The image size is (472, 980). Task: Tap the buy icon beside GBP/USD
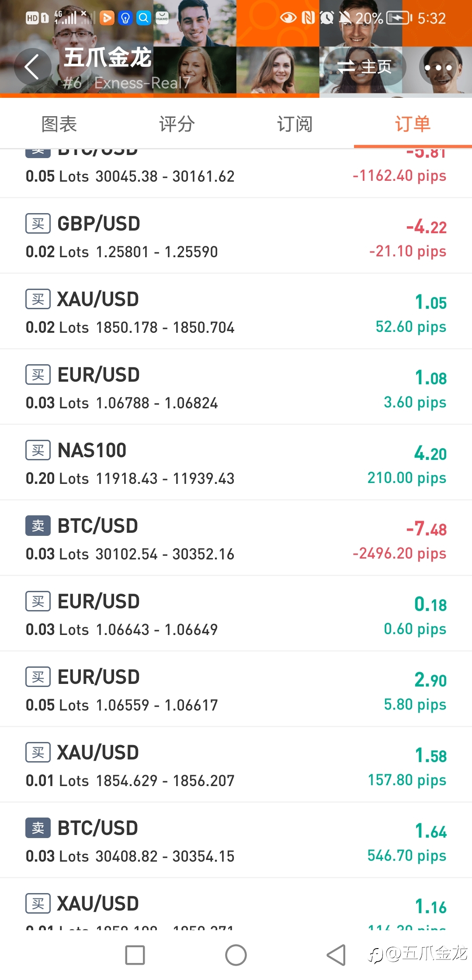[x=38, y=224]
